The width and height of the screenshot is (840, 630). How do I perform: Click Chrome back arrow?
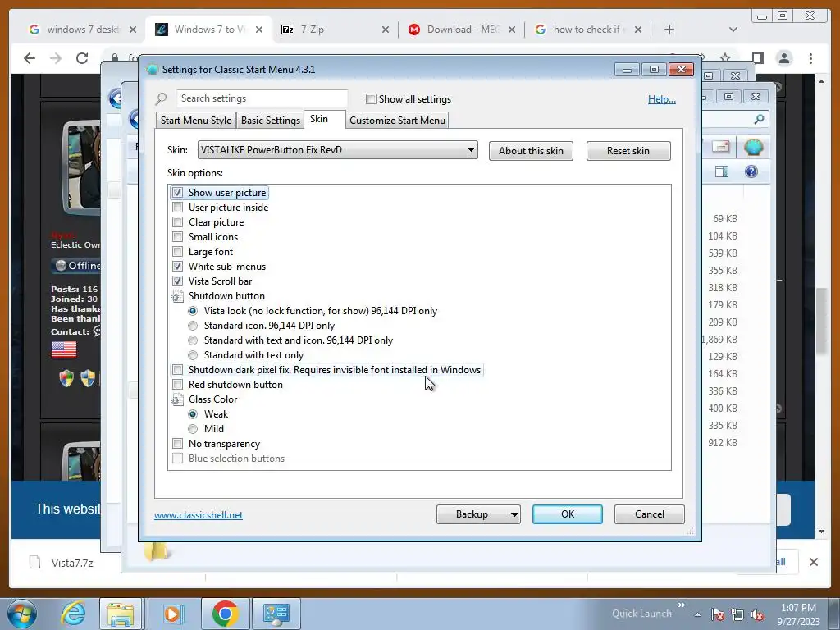(x=30, y=58)
